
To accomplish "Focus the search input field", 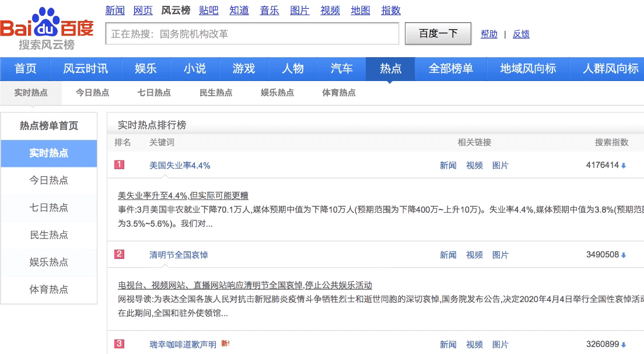I will pyautogui.click(x=252, y=34).
